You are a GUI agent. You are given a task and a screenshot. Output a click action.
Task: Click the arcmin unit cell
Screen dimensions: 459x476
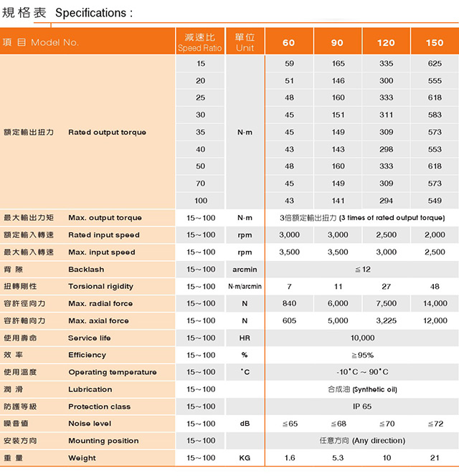(245, 270)
